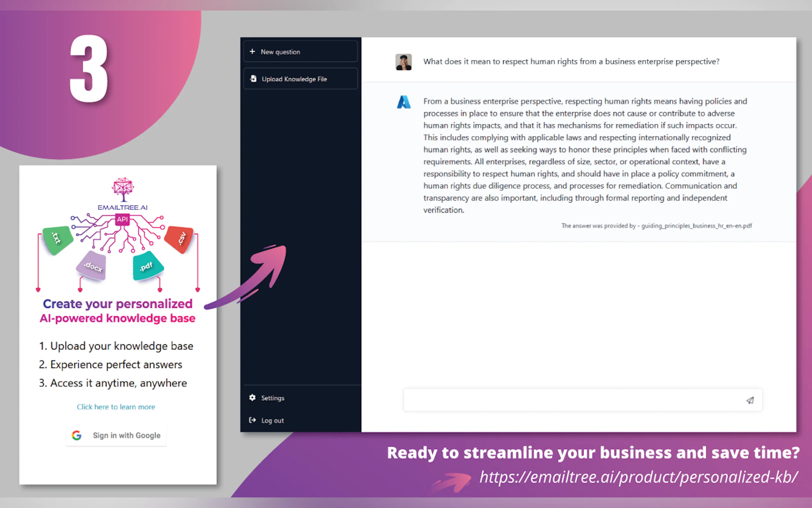This screenshot has height=508, width=812.
Task: Select Log out in the sidebar
Action: 272,421
